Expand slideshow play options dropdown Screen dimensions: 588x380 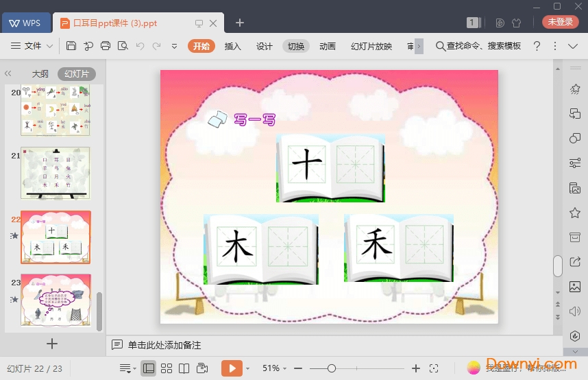click(247, 369)
